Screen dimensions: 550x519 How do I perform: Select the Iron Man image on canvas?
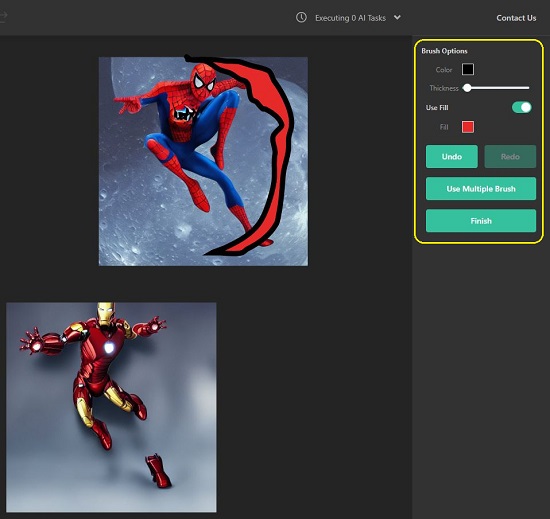[x=111, y=407]
